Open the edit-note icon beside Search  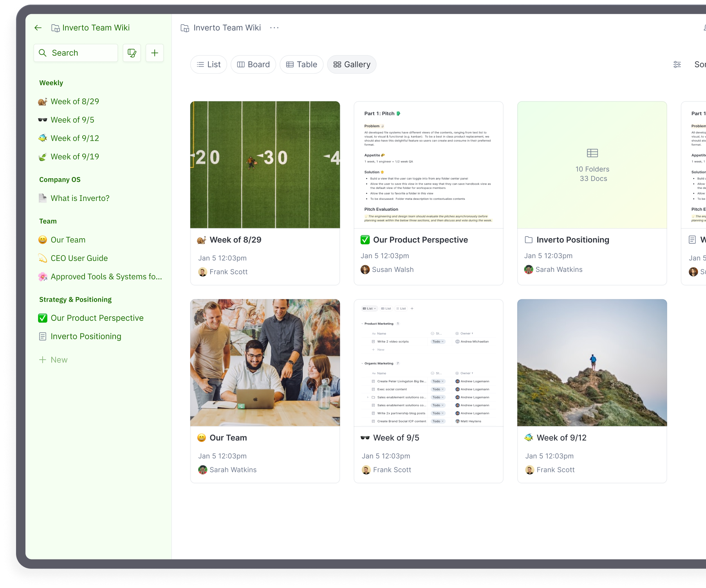132,53
